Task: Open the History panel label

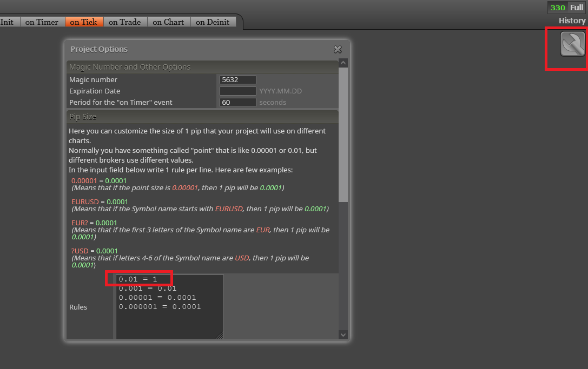Action: [572, 21]
